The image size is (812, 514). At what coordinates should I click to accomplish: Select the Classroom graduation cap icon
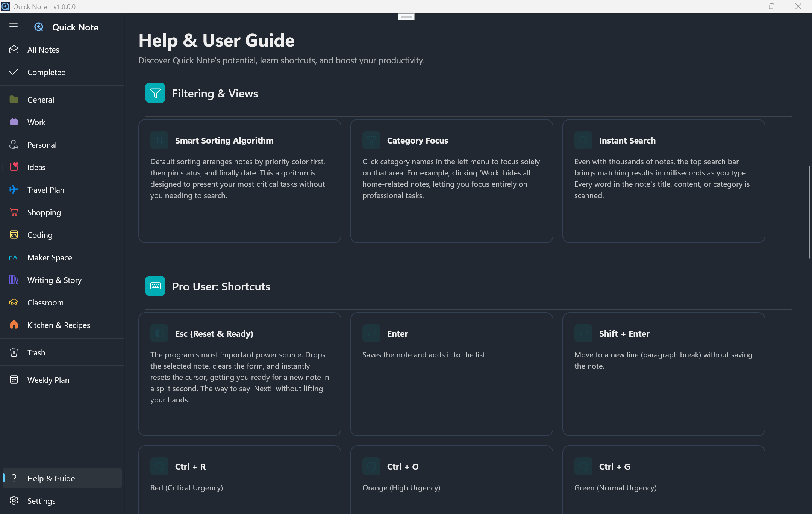click(x=14, y=302)
